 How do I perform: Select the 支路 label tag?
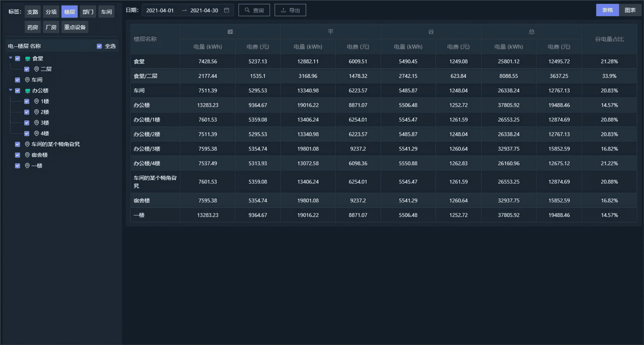pyautogui.click(x=33, y=12)
